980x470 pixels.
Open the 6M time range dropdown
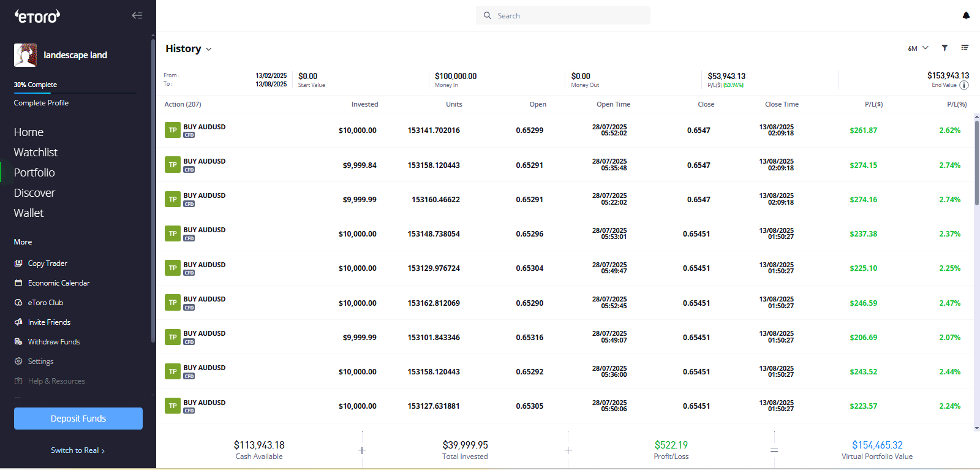(x=918, y=48)
